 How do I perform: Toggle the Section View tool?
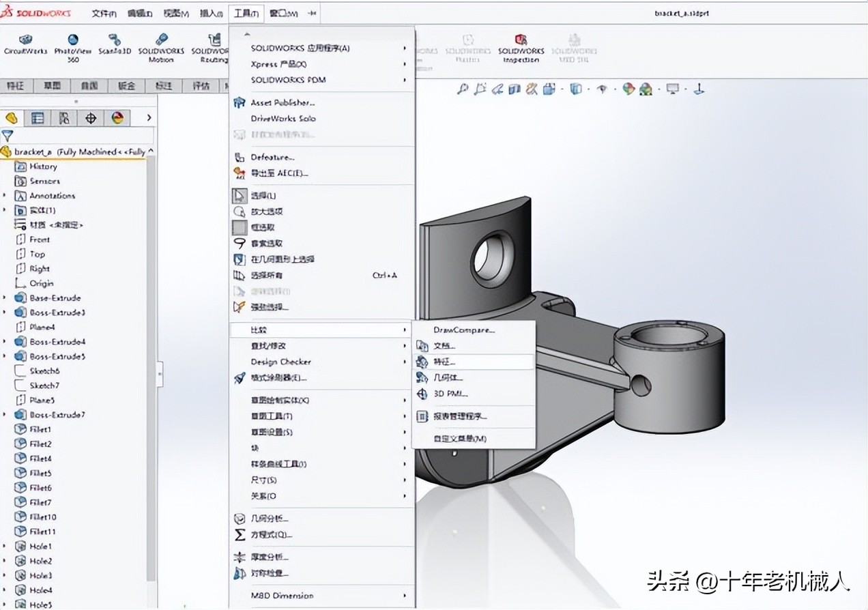click(x=515, y=88)
